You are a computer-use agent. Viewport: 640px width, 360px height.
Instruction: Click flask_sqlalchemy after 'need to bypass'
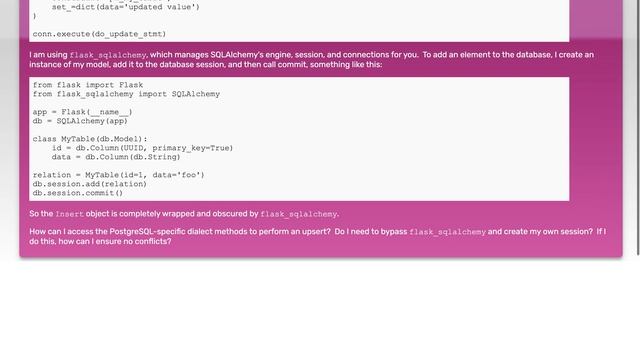447,232
